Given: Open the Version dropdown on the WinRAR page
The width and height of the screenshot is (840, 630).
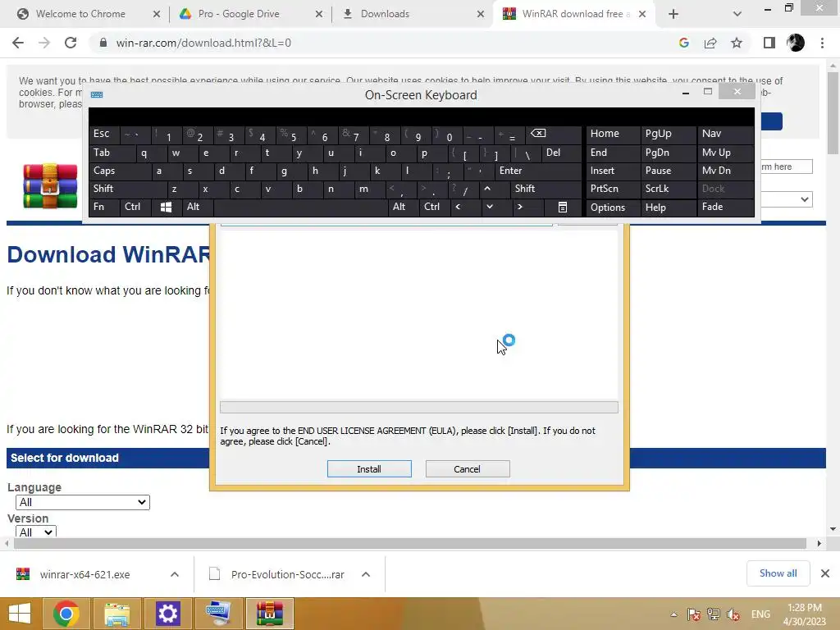Looking at the screenshot, I should [x=36, y=532].
